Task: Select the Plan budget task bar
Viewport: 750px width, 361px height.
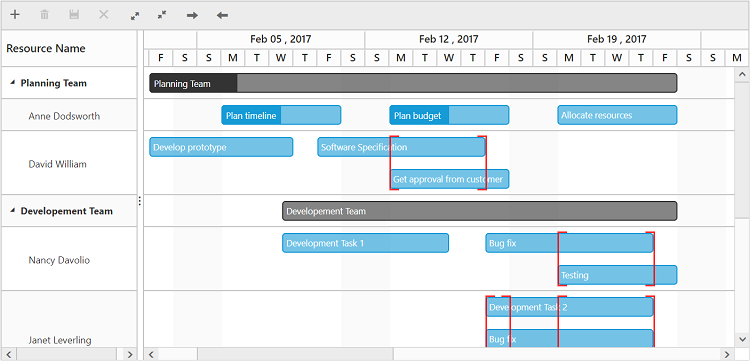Action: click(449, 115)
